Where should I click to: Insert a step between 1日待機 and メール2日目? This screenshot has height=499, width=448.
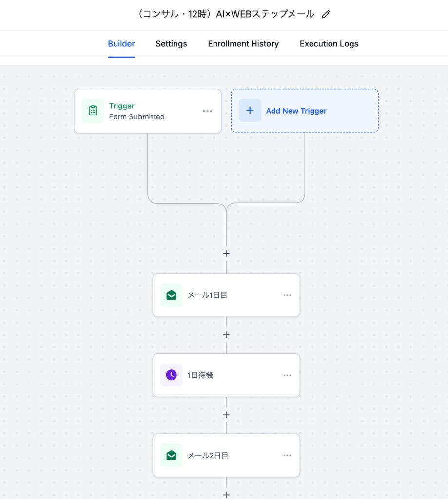(226, 415)
